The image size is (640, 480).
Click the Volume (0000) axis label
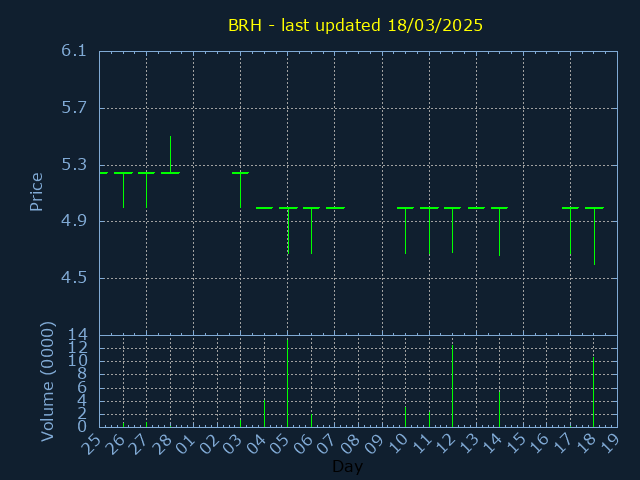coord(48,382)
